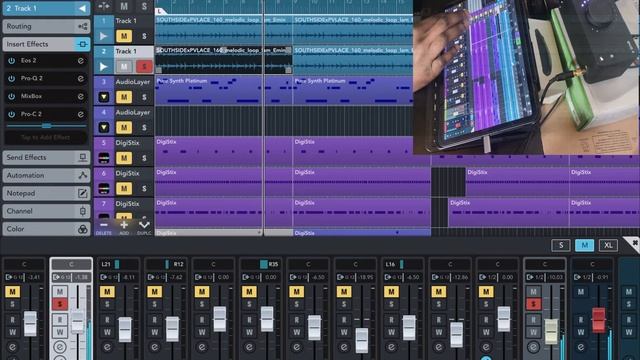
Task: Open the channel editor e icon on the R35 strip
Action: point(249,347)
